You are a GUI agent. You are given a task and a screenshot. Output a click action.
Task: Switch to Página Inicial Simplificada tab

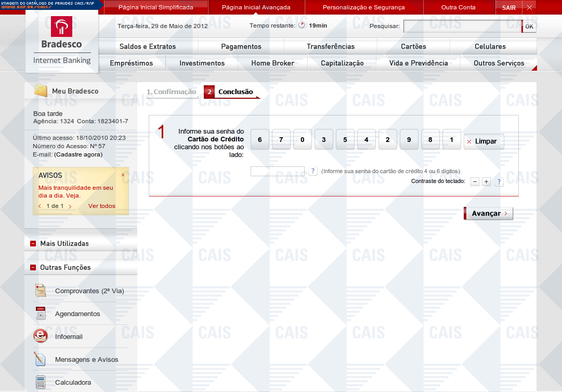click(x=155, y=7)
